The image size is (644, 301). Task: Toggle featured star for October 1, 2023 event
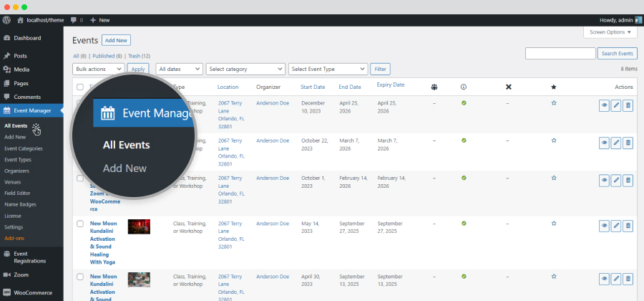(554, 178)
